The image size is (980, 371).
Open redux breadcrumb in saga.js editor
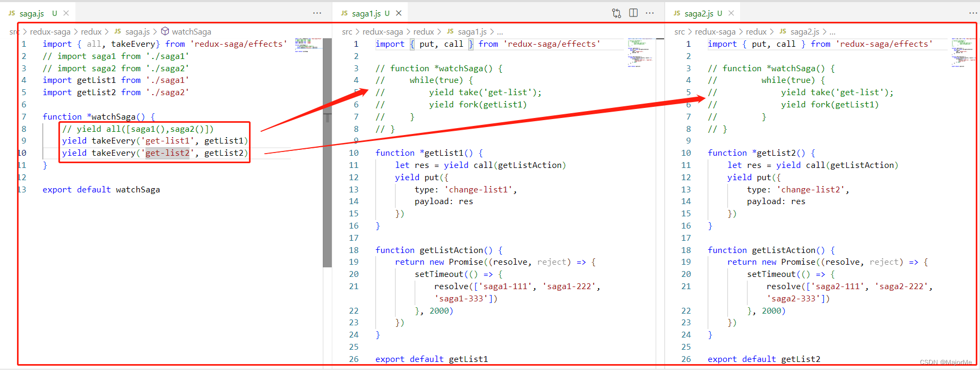click(91, 32)
